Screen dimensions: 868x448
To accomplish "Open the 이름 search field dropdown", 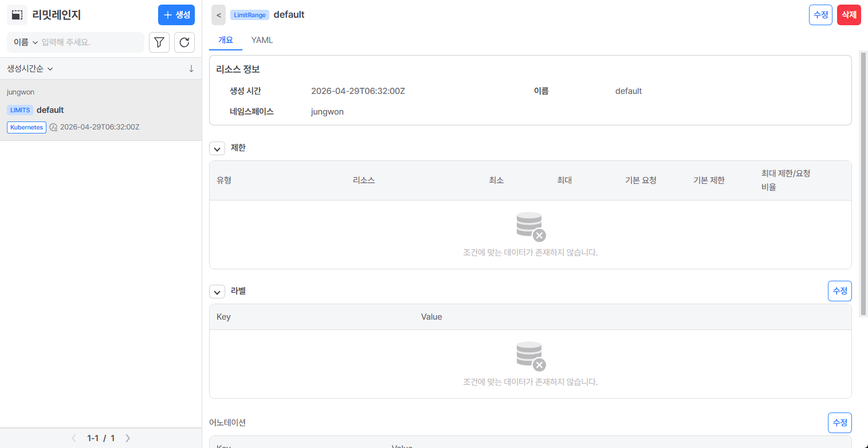I will coord(26,42).
